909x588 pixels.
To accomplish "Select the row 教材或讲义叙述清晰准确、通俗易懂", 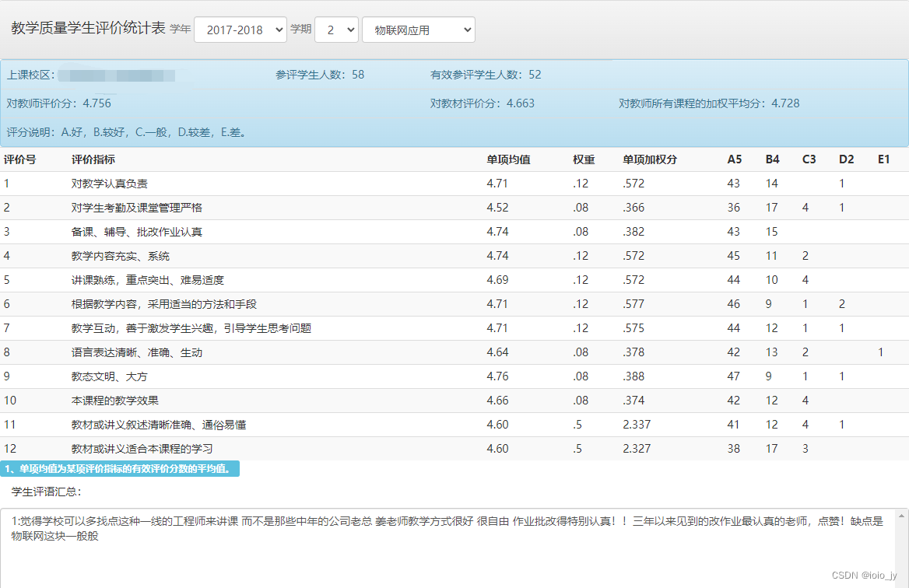I will pyautogui.click(x=454, y=425).
